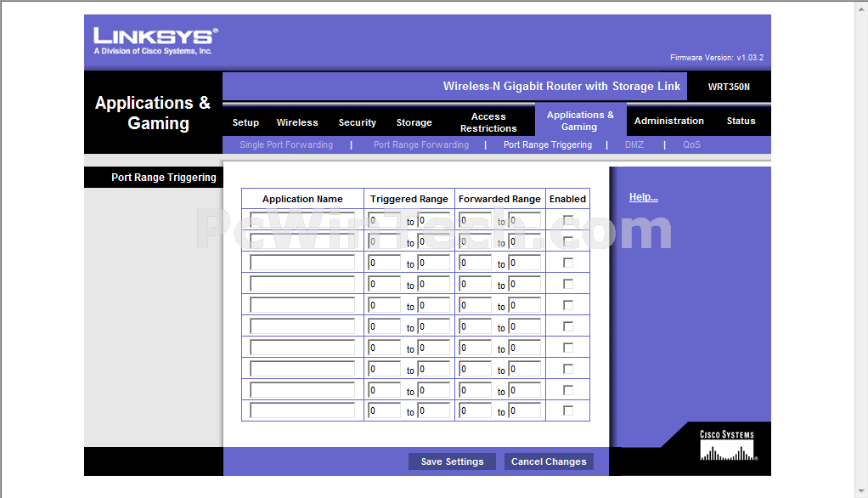Viewport: 868px width, 498px height.
Task: Enable the second row's checkbox
Action: pyautogui.click(x=568, y=241)
